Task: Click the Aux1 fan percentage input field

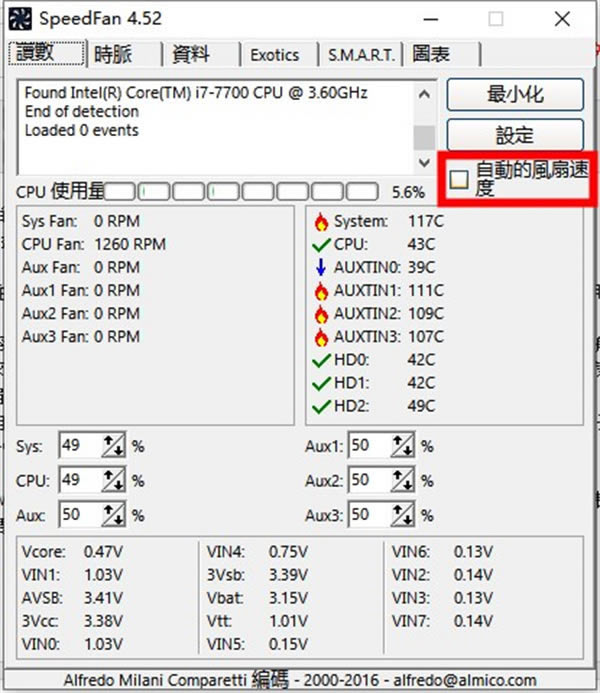Action: pyautogui.click(x=370, y=446)
